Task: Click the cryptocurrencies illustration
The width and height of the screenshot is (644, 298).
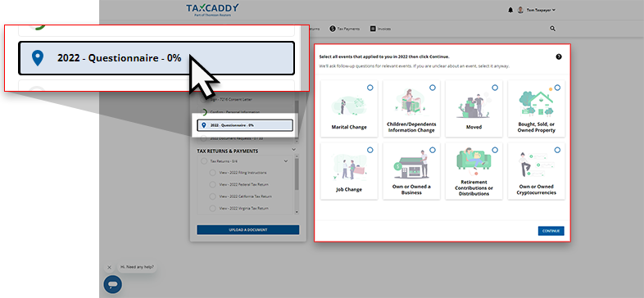Action: click(536, 165)
